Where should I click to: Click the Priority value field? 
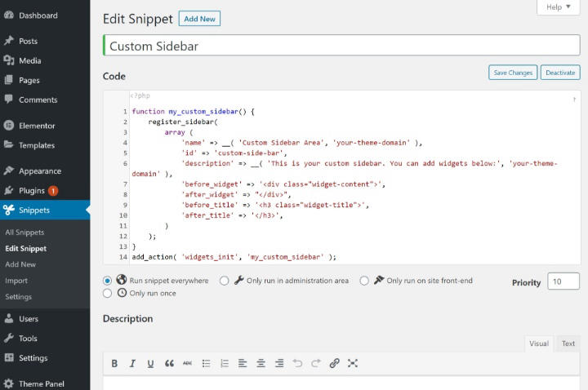[x=563, y=281]
